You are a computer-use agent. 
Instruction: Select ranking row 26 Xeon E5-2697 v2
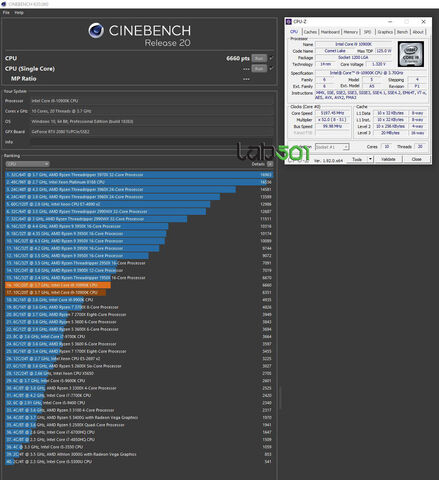pyautogui.click(x=139, y=359)
